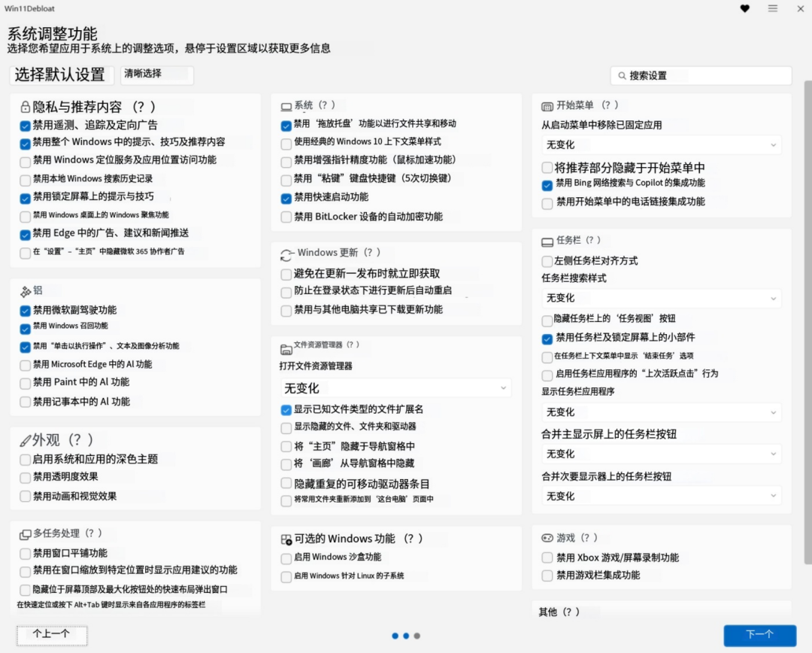Click the 下一个 button

coord(759,635)
